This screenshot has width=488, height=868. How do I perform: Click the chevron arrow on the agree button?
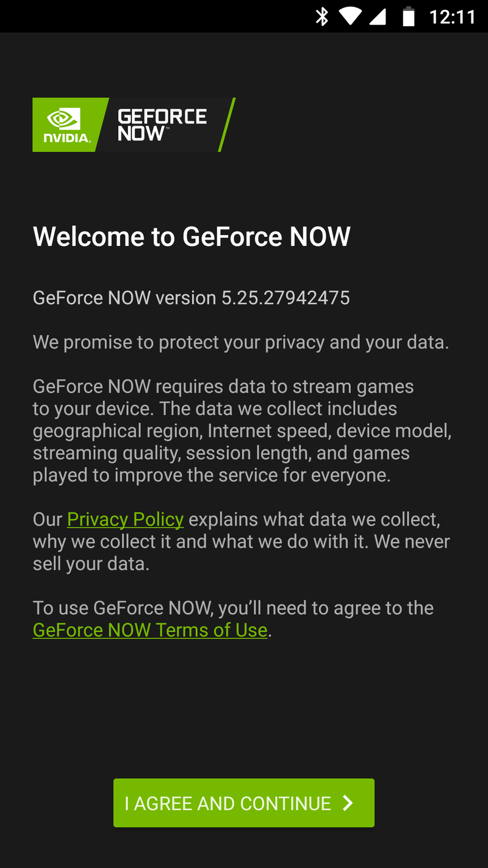(x=348, y=803)
